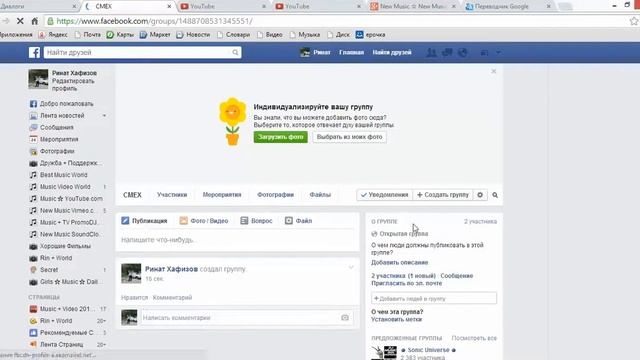The width and height of the screenshot is (640, 360).
Task: Open Яндекс bookmark in bookmarks bar
Action: click(53, 35)
